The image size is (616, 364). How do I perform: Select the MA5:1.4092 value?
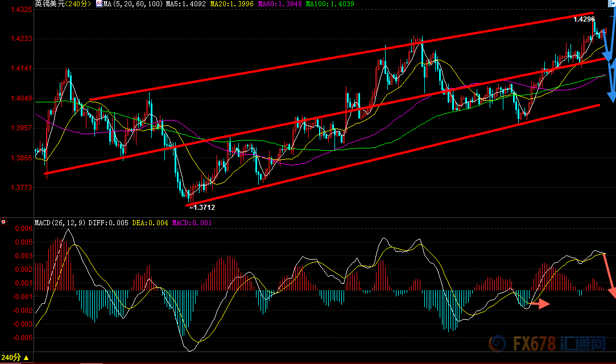point(186,4)
